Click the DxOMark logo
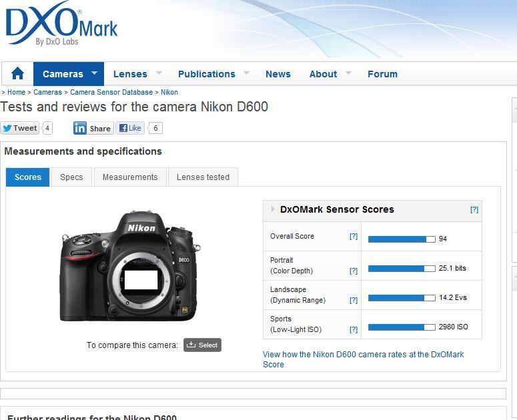The width and height of the screenshot is (517, 420). [x=61, y=23]
